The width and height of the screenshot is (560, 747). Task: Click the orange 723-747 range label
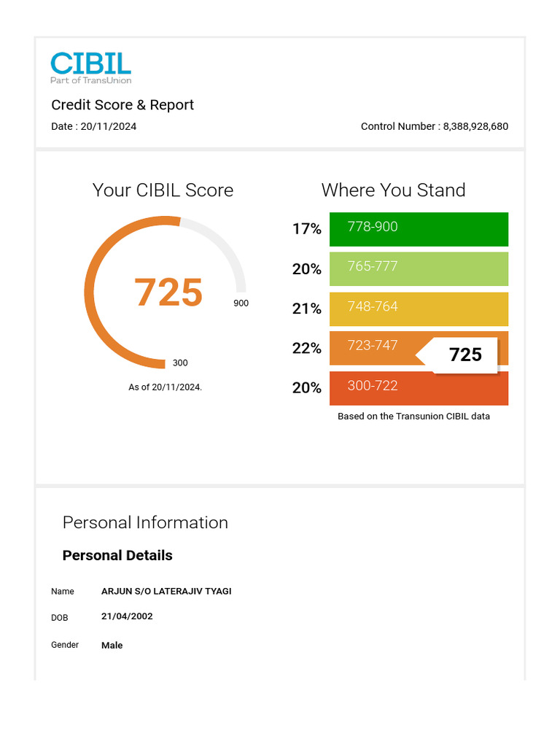click(x=373, y=346)
